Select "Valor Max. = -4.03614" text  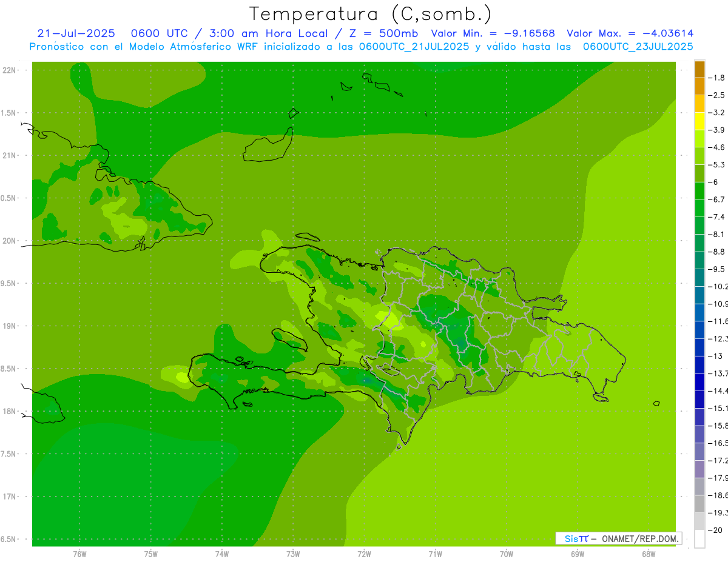click(630, 34)
